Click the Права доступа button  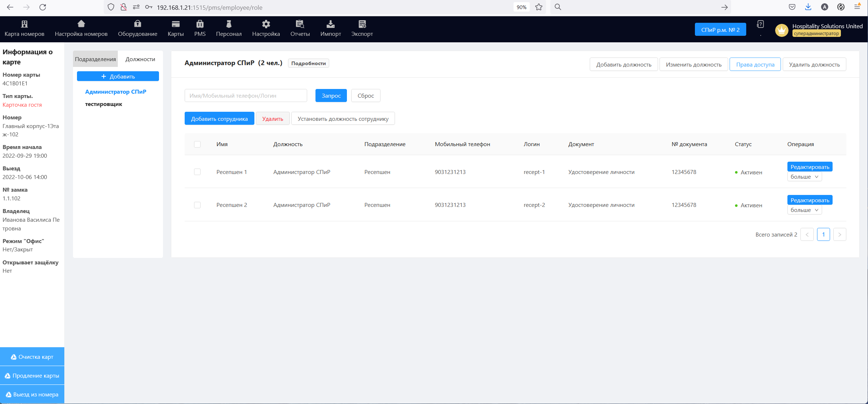755,65
